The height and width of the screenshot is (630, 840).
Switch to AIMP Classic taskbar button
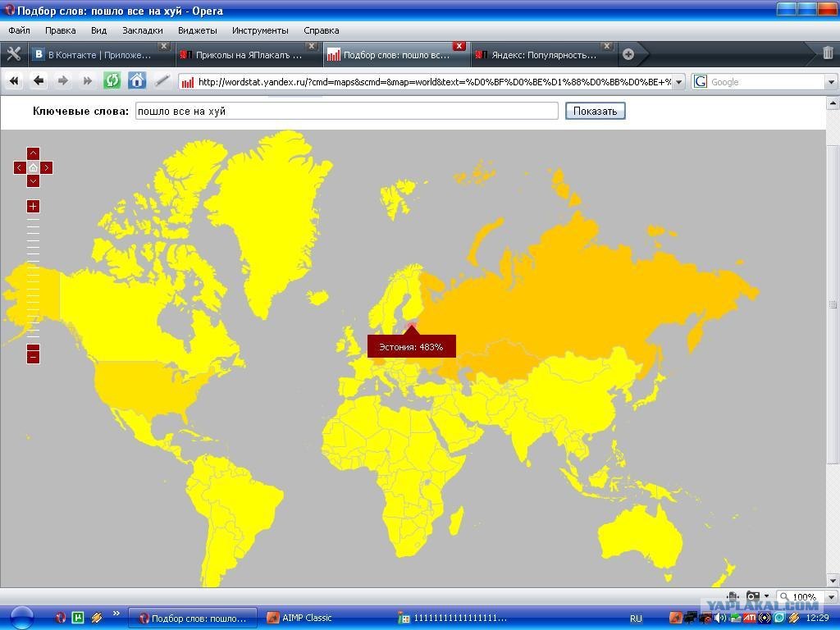tap(300, 618)
